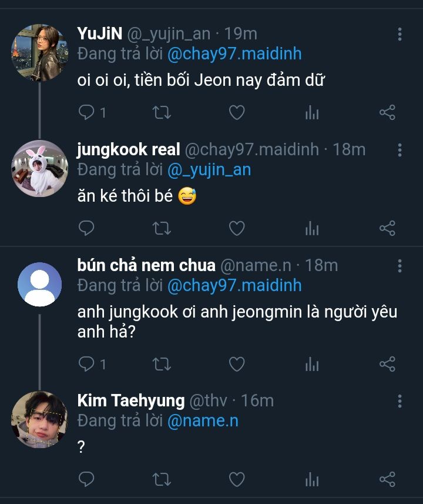Reply to bún chả nem chua's question
This screenshot has height=504, width=423.
click(x=86, y=365)
